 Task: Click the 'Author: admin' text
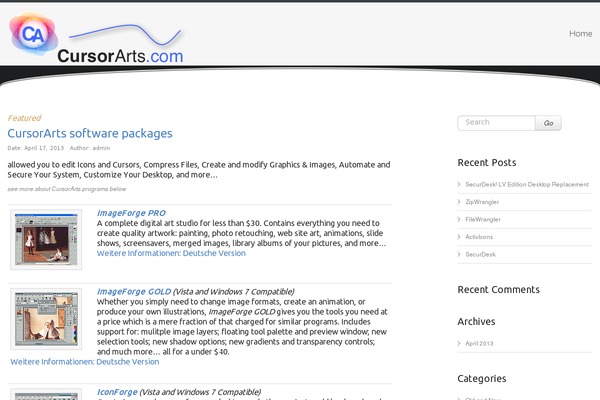[x=90, y=148]
